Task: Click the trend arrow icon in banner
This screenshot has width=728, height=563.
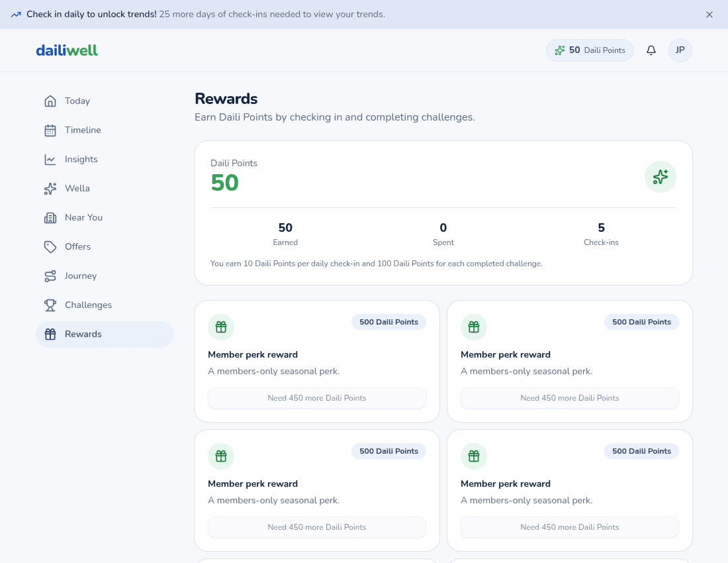Action: pyautogui.click(x=16, y=15)
